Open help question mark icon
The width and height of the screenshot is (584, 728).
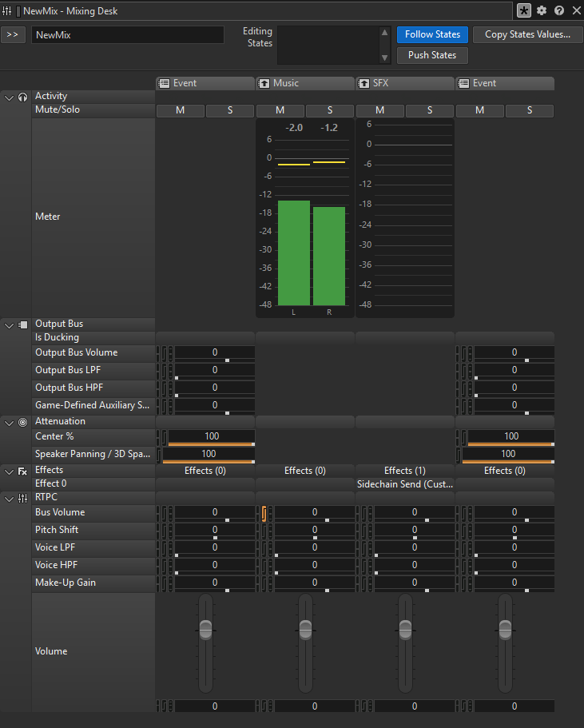[x=559, y=10]
